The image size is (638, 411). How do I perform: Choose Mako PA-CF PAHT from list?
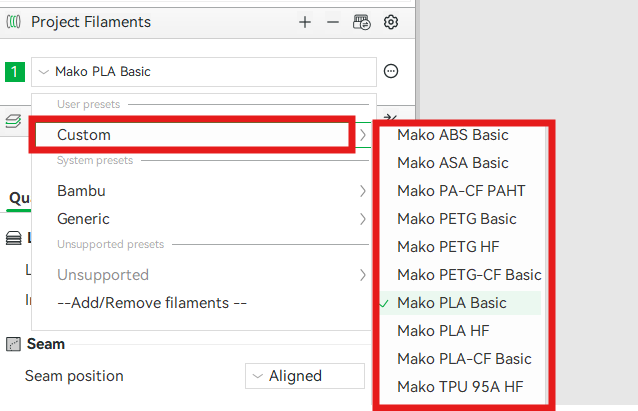[x=461, y=191]
